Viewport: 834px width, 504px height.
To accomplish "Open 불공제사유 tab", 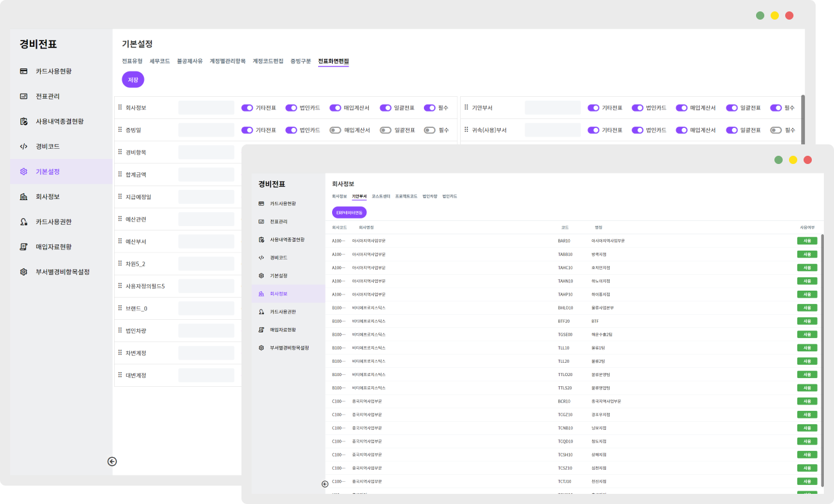I will click(x=190, y=61).
